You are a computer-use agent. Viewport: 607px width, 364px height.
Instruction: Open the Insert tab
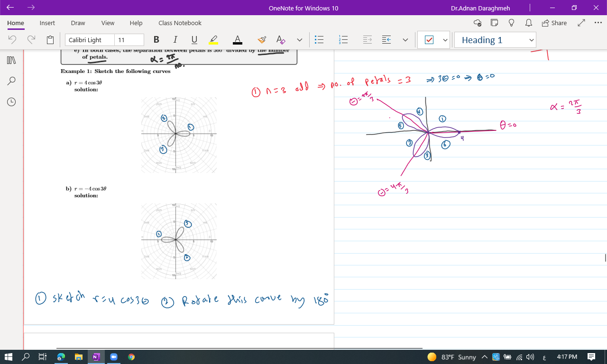pyautogui.click(x=47, y=23)
